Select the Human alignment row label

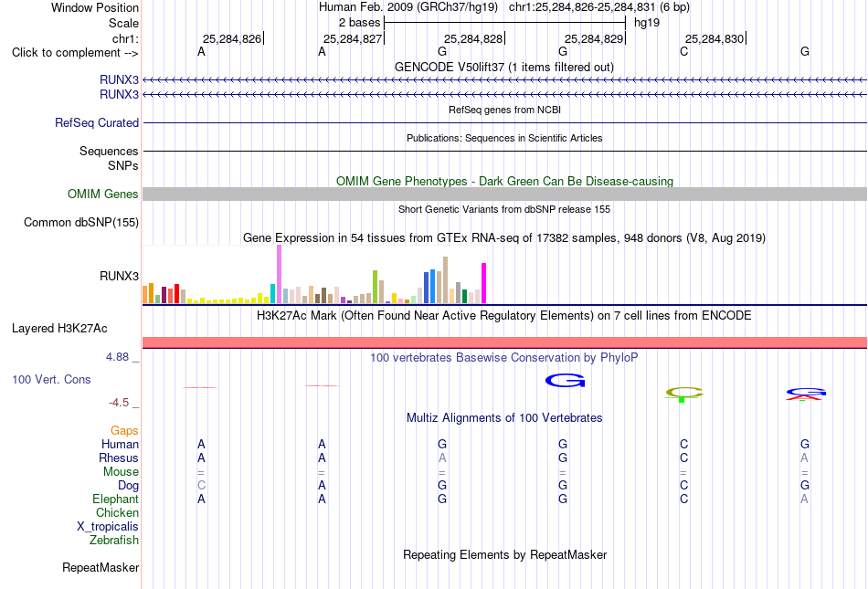click(120, 444)
